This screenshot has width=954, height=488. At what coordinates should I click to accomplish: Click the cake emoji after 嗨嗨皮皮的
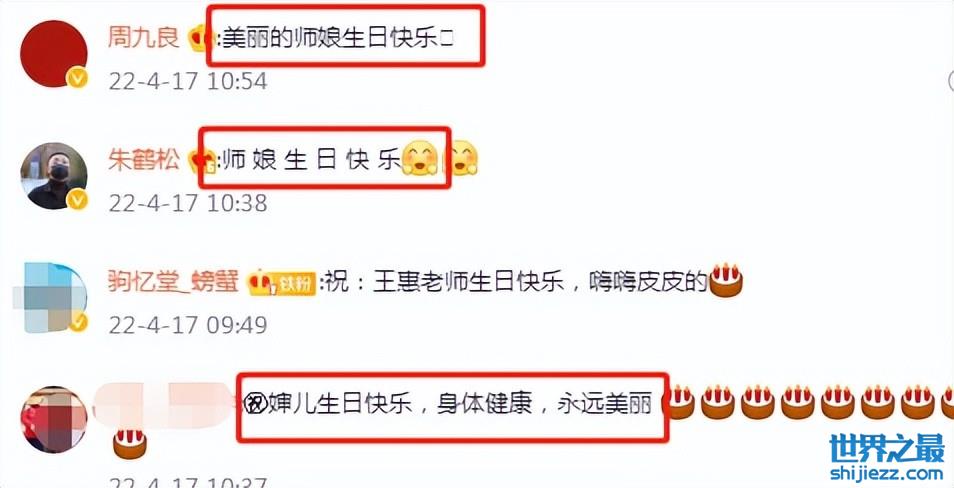pos(726,281)
